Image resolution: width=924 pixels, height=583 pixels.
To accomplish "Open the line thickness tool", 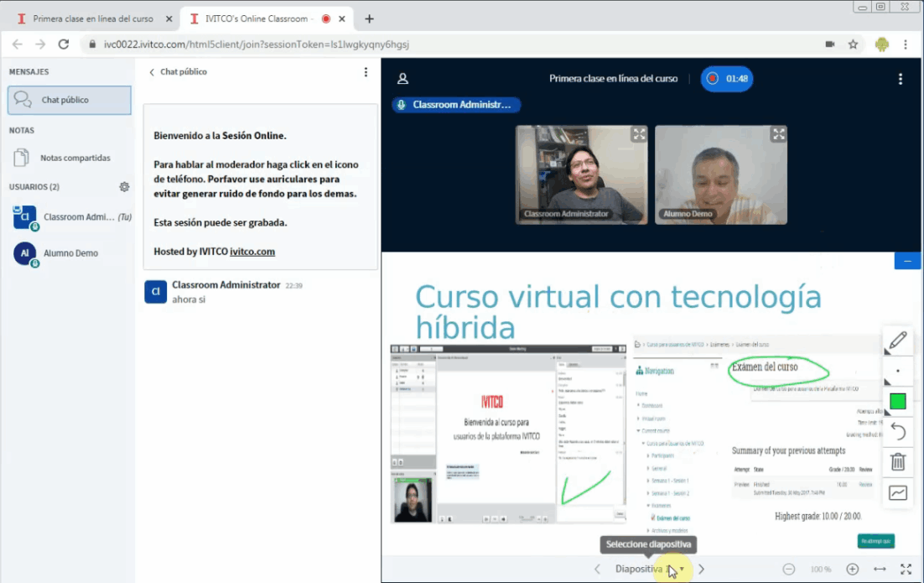I will tap(897, 371).
